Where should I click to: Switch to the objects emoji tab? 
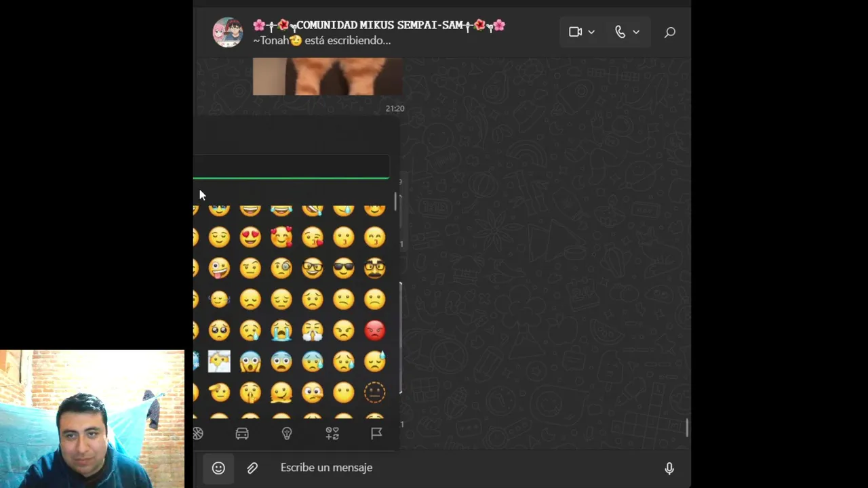coord(287,433)
